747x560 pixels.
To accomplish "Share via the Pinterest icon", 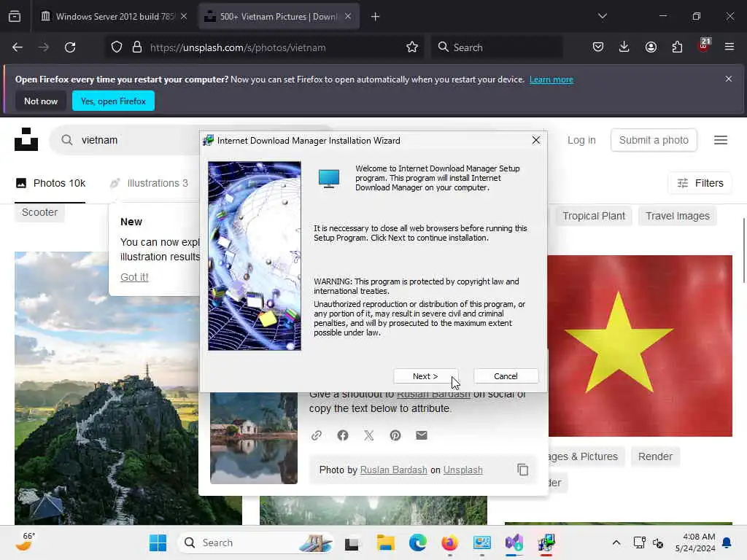I will 395,435.
